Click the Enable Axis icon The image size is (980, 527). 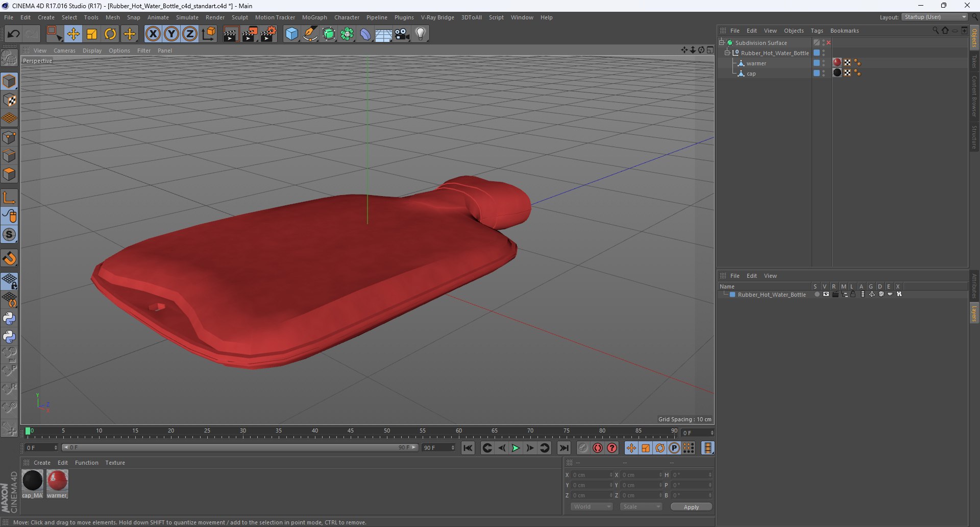[9, 198]
